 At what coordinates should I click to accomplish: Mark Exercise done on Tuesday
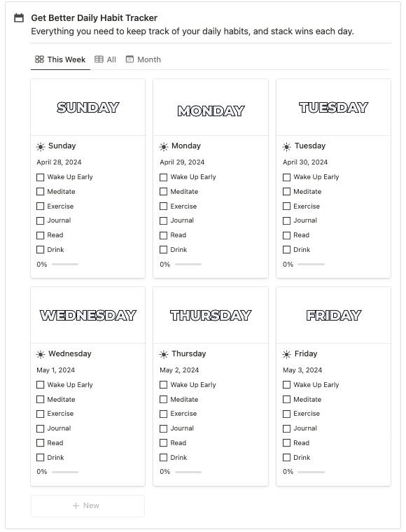pos(286,206)
